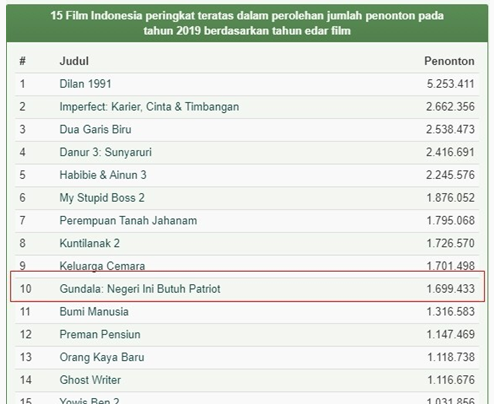494x412 pixels.
Task: Select Perempuan Tanah Jahanam title
Action: coord(128,221)
